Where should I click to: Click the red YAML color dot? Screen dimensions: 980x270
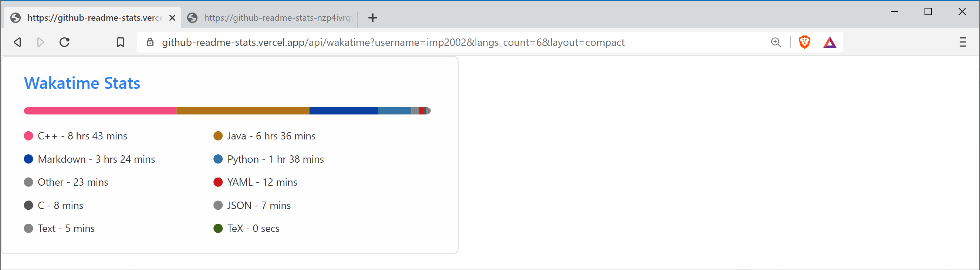218,182
